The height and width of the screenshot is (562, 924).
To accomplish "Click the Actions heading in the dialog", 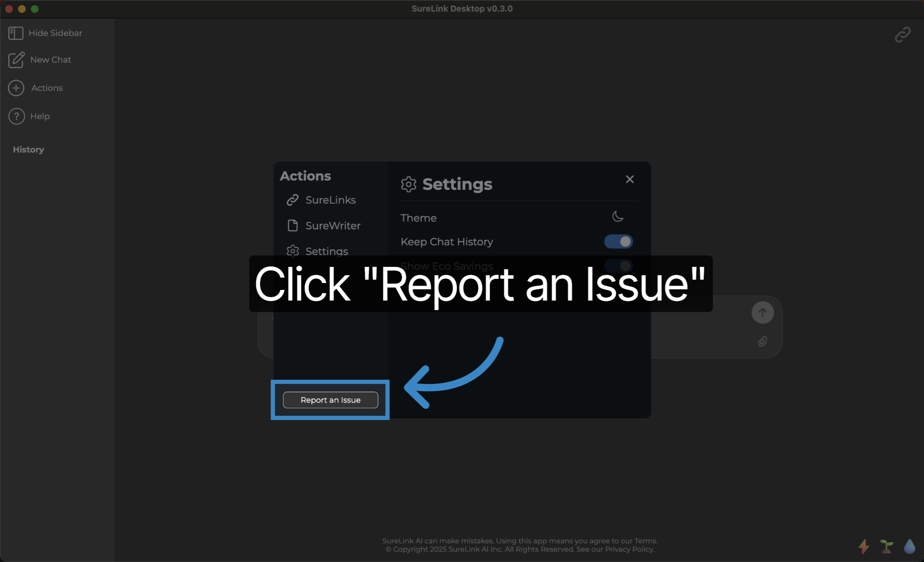I will 305,176.
